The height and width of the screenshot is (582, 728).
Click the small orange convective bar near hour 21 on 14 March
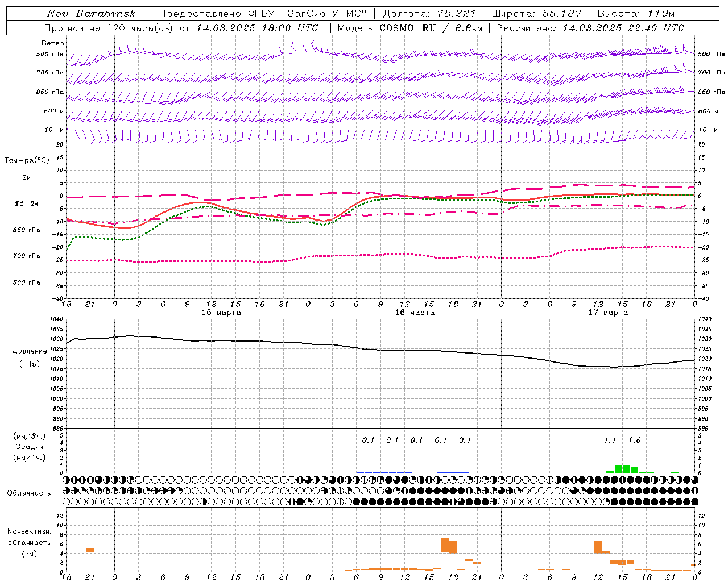tap(90, 550)
